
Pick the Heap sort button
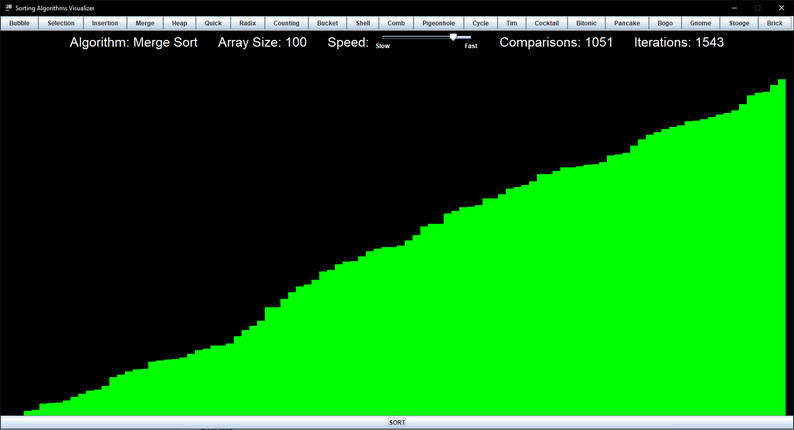point(179,23)
